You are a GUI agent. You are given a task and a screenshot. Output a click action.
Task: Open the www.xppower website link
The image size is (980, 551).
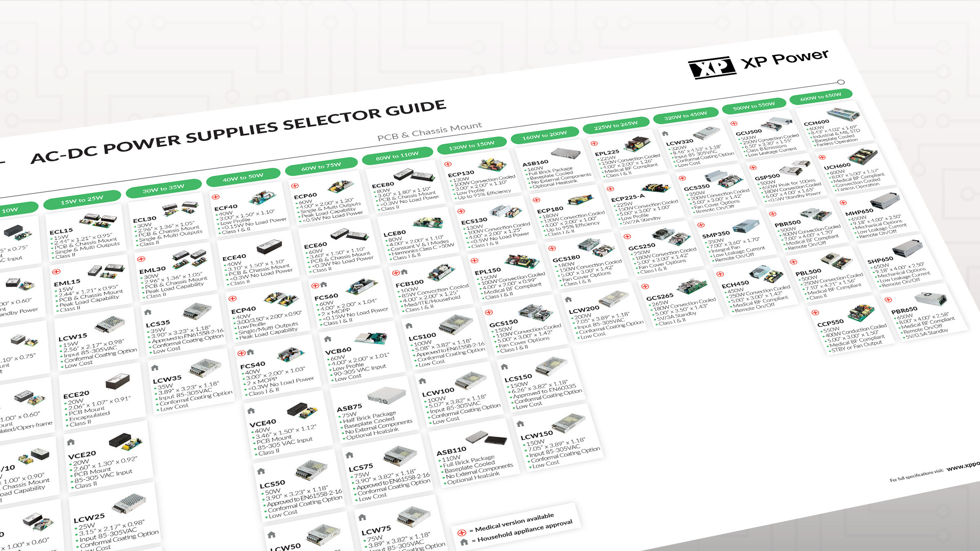click(963, 467)
